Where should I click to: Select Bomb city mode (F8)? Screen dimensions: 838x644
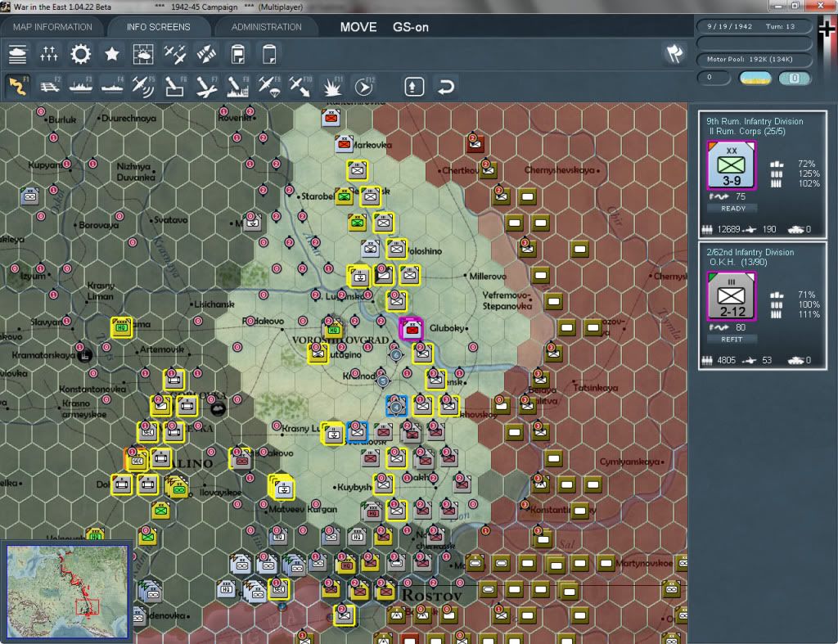coord(238,86)
